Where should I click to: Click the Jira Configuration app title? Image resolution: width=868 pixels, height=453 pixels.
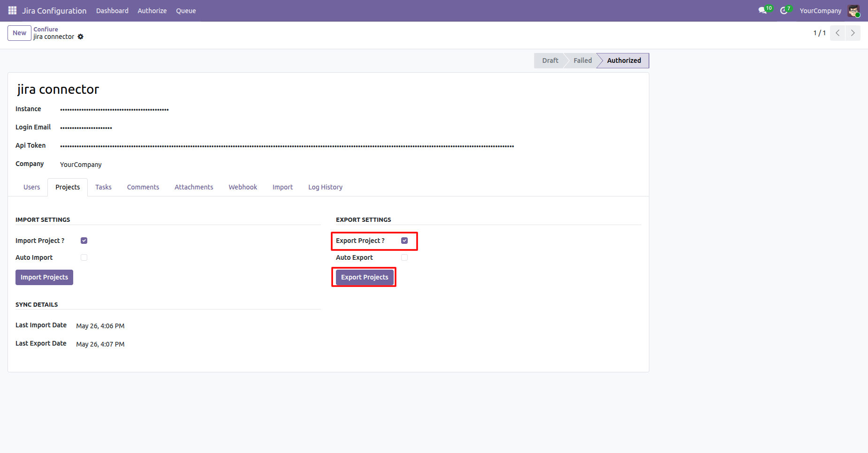click(x=54, y=11)
